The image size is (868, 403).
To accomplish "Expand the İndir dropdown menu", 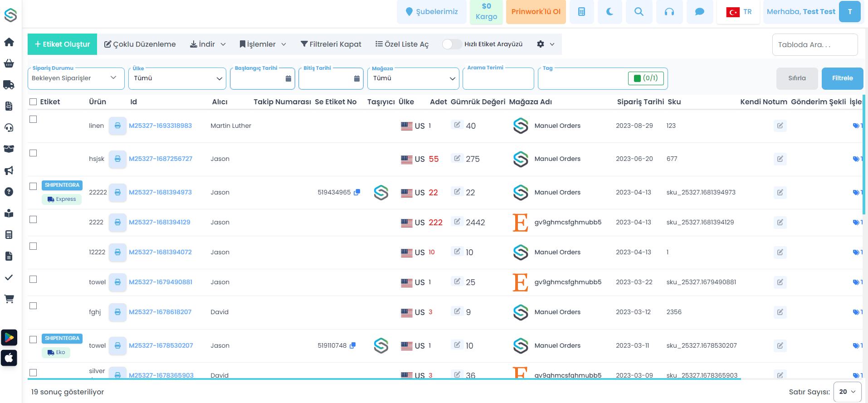I will point(208,44).
